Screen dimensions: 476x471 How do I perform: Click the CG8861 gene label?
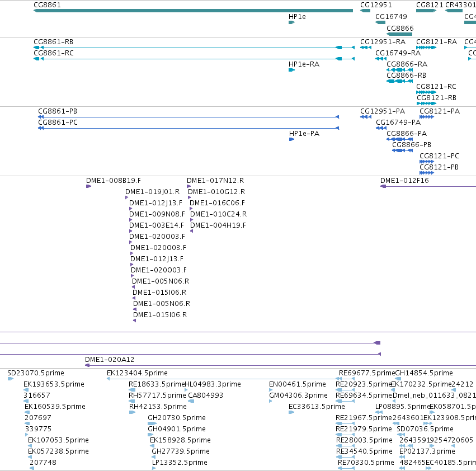click(x=47, y=5)
